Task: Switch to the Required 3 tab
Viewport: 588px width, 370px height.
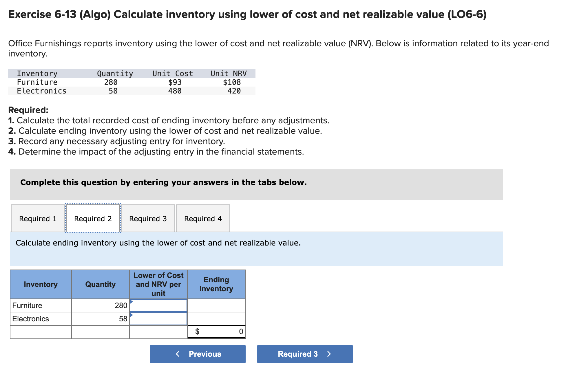Action: (148, 219)
